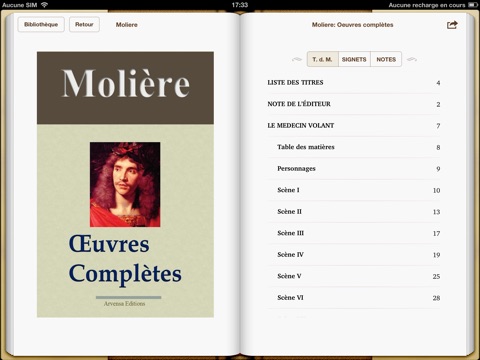The width and height of the screenshot is (480, 360).
Task: Jump to Scène V
Action: (354, 276)
